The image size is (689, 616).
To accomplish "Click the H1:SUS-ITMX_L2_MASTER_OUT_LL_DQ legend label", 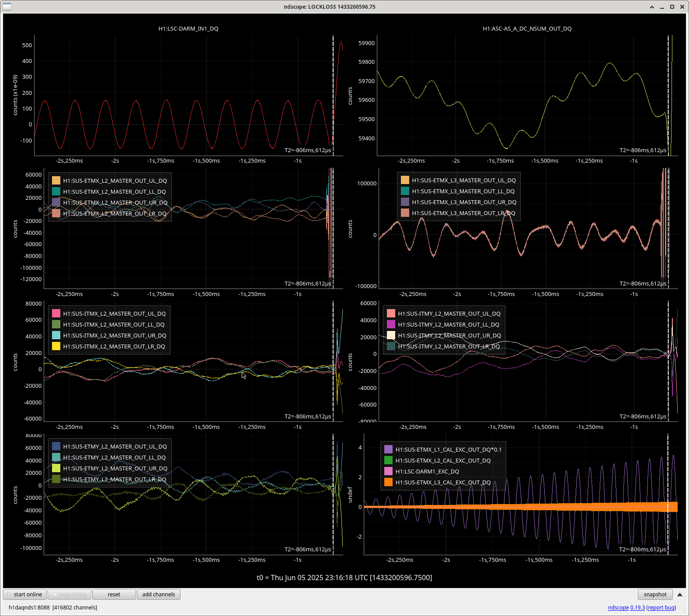I will point(114,324).
